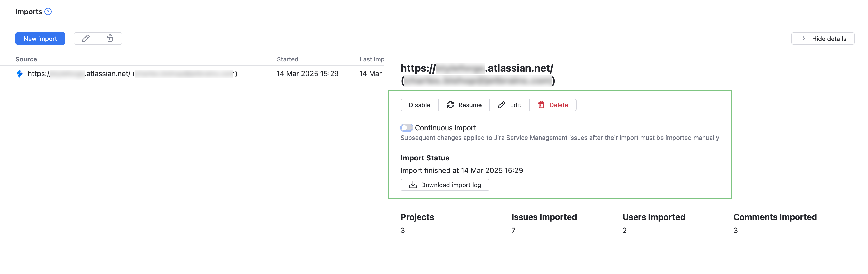Click the pencil icon inside the Edit button
This screenshot has width=868, height=274.
502,105
